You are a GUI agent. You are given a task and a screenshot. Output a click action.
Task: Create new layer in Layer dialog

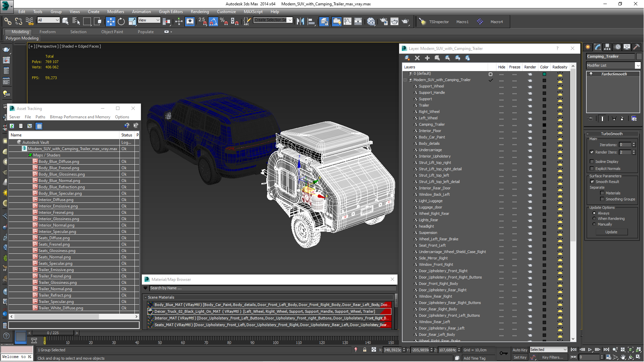click(x=407, y=58)
